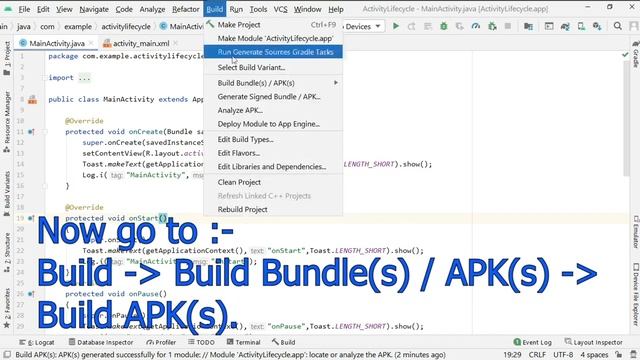Screen dimensions: 640x360
Task: Open the Layout Inspector tool window
Action: 593,342
